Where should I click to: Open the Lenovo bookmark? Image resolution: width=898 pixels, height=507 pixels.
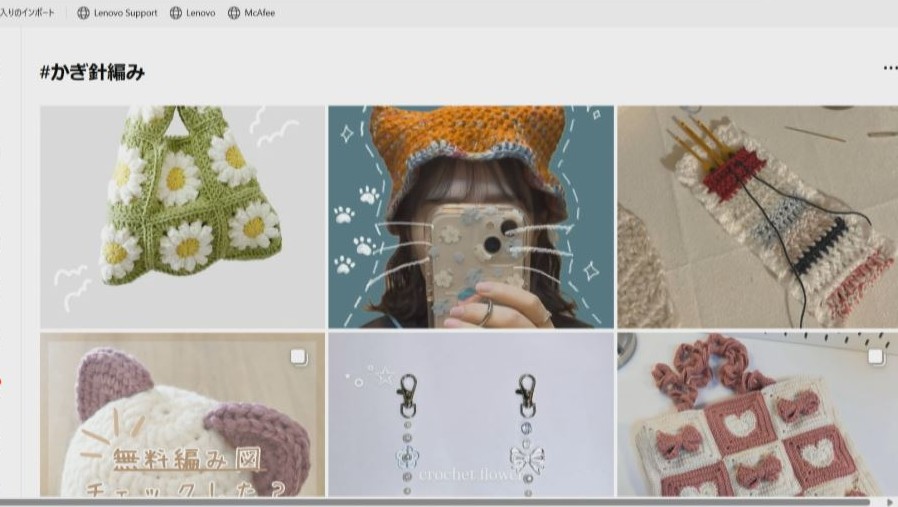pyautogui.click(x=193, y=13)
